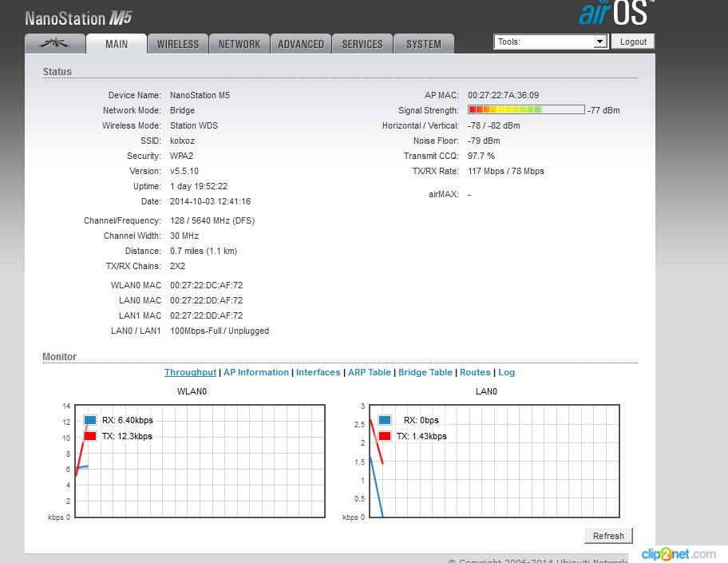
Task: Open the SERVICES tab
Action: [x=362, y=44]
